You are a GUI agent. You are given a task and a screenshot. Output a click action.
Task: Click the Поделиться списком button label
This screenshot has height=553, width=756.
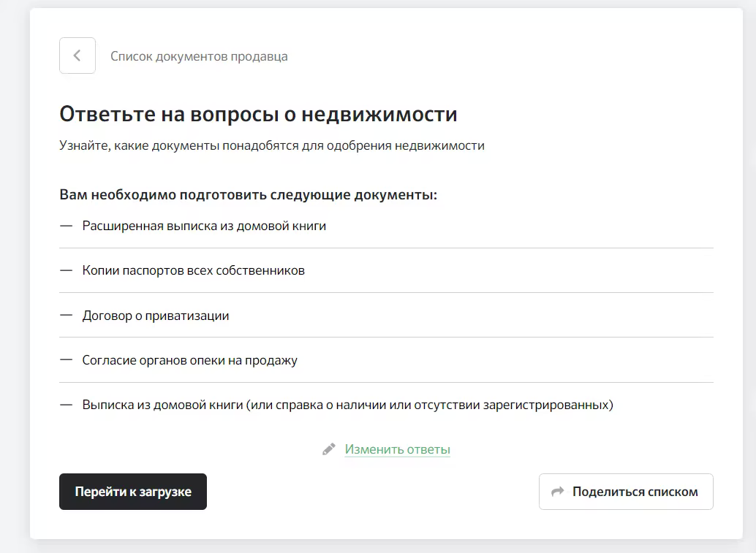click(635, 492)
